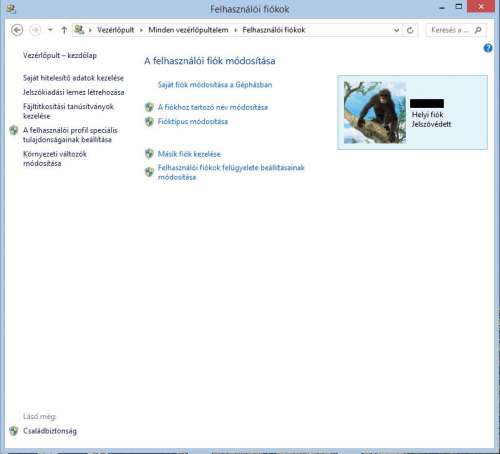The height and width of the screenshot is (454, 500).
Task: Click the account picture thumbnail with monkey
Action: pos(375,112)
